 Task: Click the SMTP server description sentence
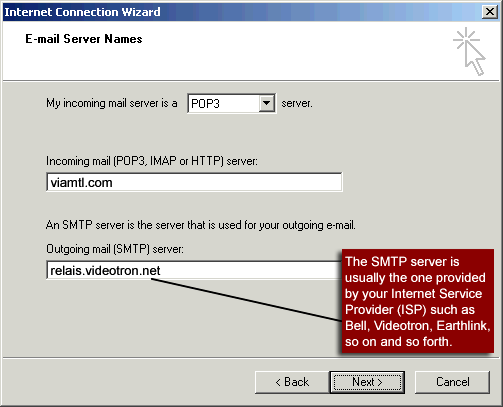click(201, 225)
